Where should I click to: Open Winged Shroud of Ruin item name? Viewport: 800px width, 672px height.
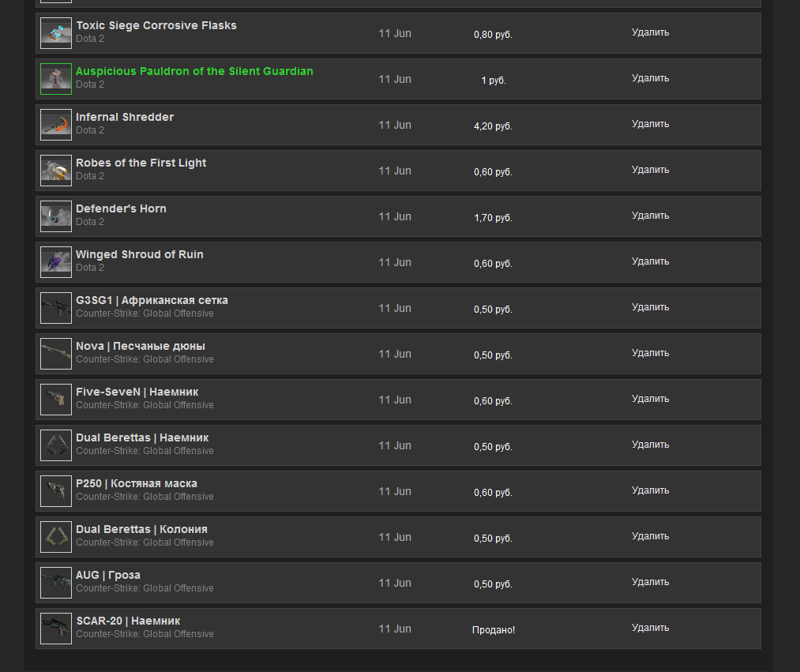coord(139,254)
